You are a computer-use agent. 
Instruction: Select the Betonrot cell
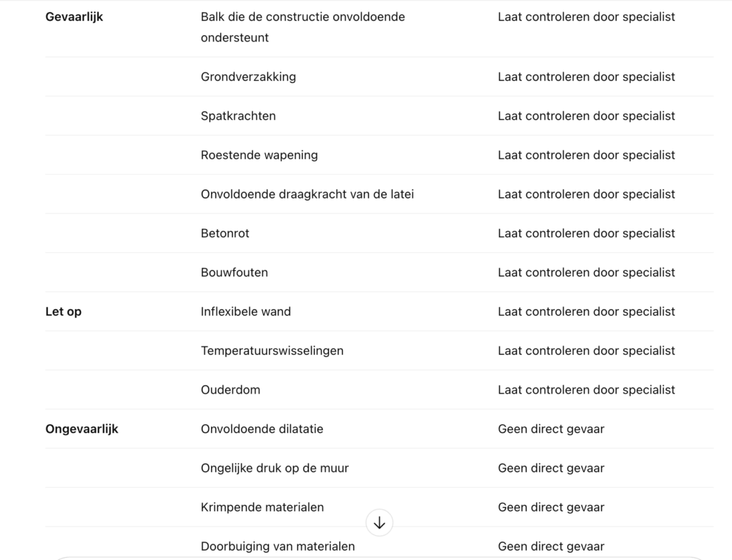[225, 234]
